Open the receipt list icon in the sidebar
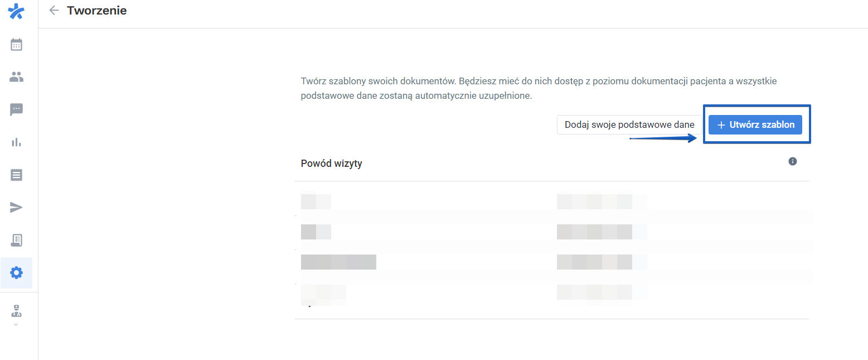Viewport: 868px width, 360px height. (x=16, y=175)
